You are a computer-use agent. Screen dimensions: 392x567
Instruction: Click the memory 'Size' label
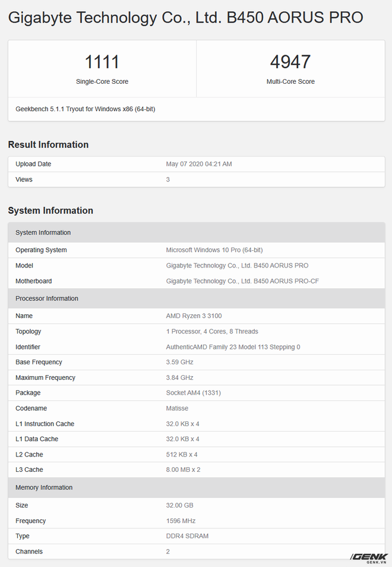21,506
